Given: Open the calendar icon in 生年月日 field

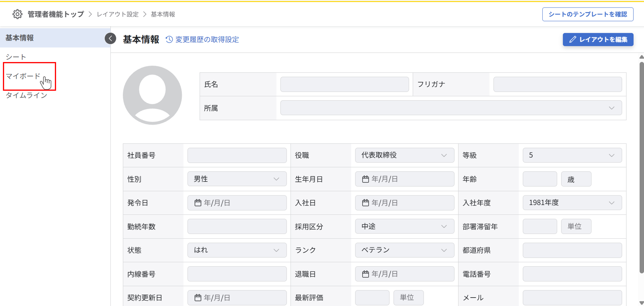Looking at the screenshot, I should tap(365, 179).
